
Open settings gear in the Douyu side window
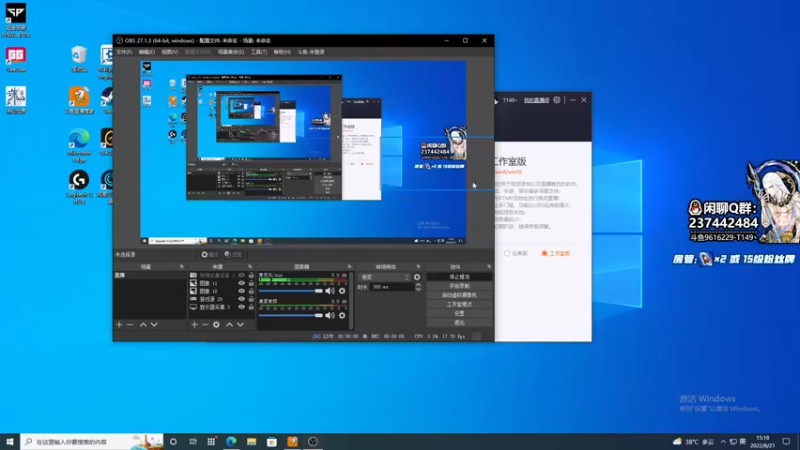[557, 100]
